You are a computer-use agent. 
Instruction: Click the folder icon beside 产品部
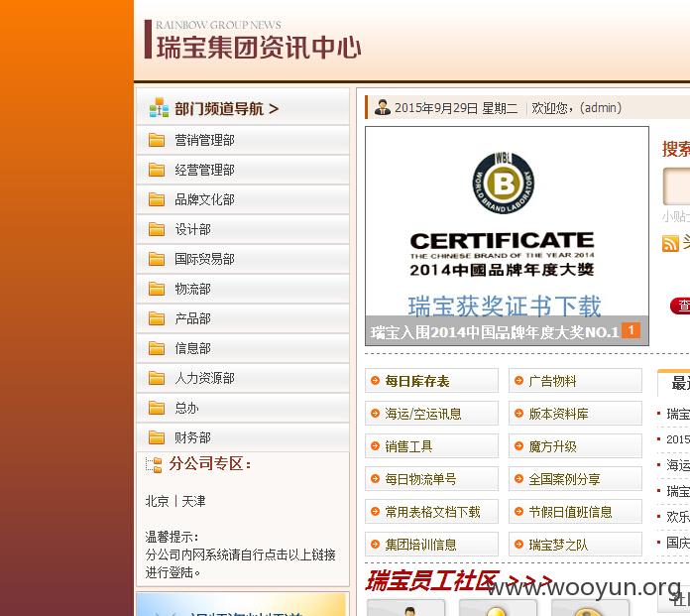coord(157,318)
